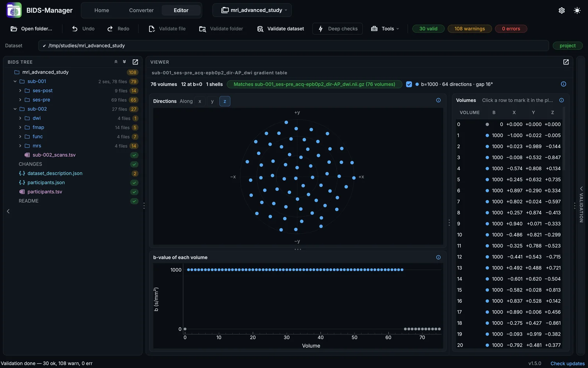Collapse all nodes in BIDS tree

(x=116, y=62)
